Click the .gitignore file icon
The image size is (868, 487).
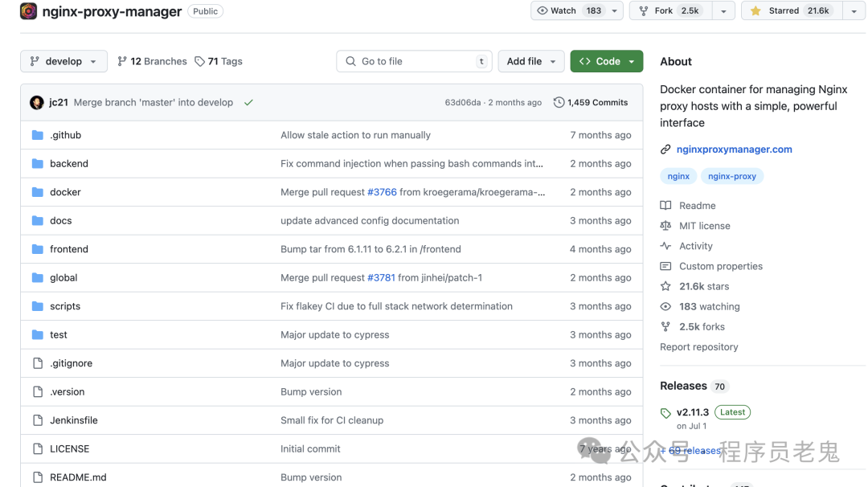(38, 363)
